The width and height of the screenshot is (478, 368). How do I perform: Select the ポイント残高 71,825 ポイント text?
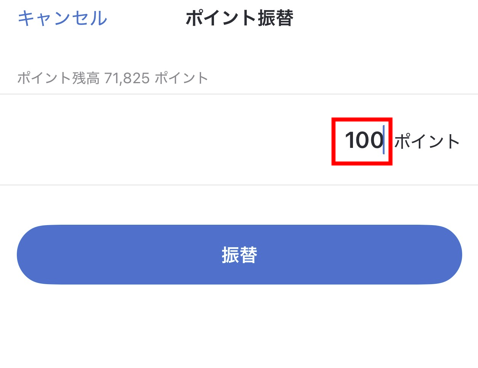[x=113, y=79]
